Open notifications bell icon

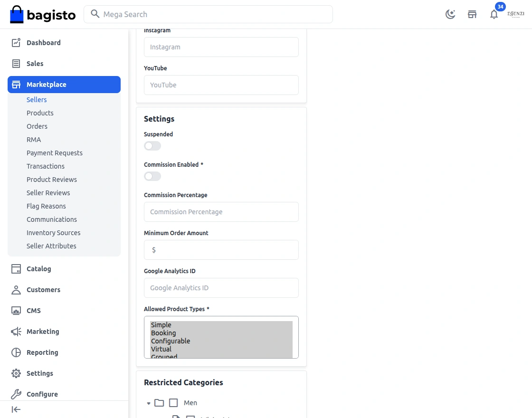coord(494,14)
